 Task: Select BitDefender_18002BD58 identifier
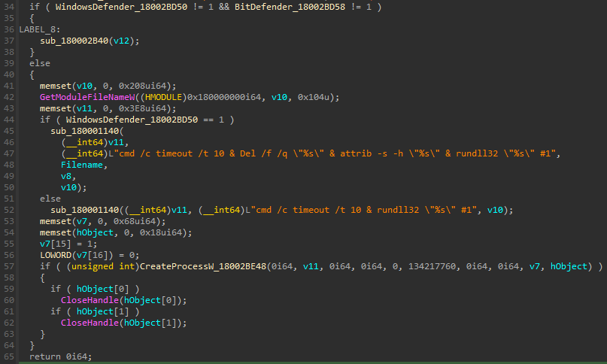(x=290, y=7)
